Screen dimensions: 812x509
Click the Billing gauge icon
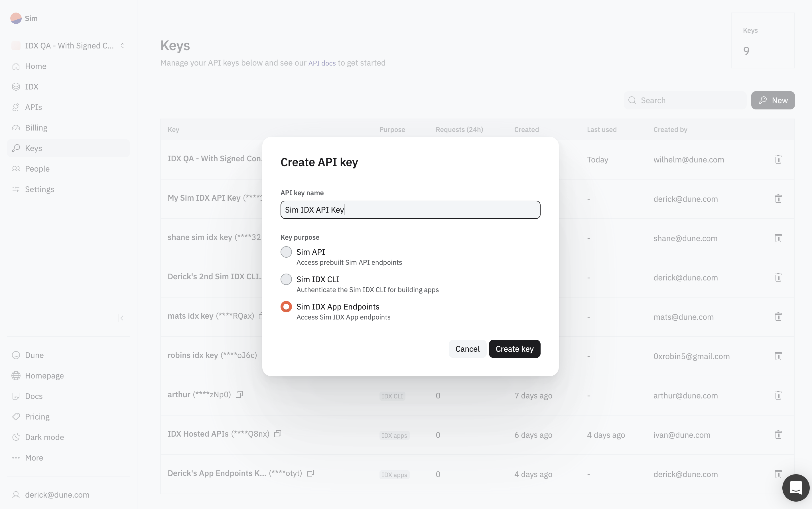tap(16, 128)
